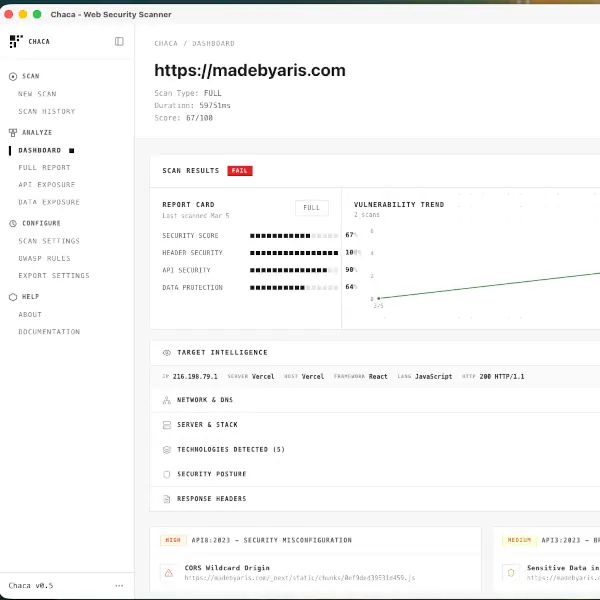This screenshot has width=600, height=600.
Task: Expand the Security Posture section
Action: pyautogui.click(x=211, y=474)
